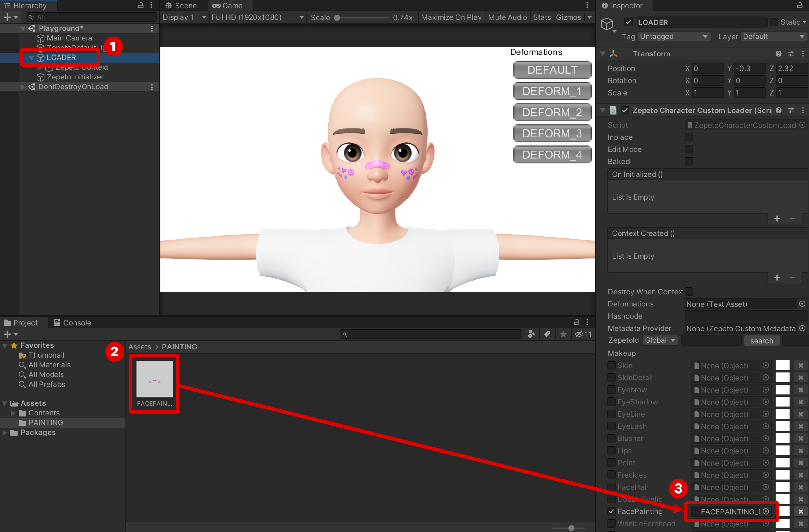Click the Inspector lock icon
The image size is (809, 532).
click(x=800, y=5)
